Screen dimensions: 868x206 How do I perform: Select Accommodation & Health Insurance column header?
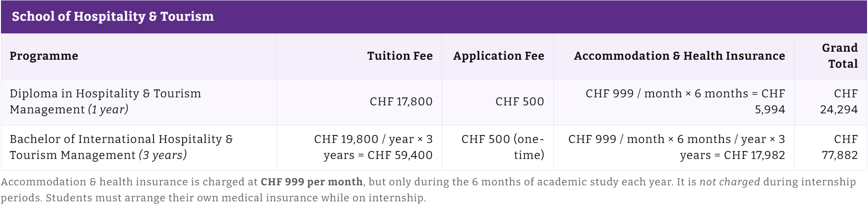click(x=679, y=56)
